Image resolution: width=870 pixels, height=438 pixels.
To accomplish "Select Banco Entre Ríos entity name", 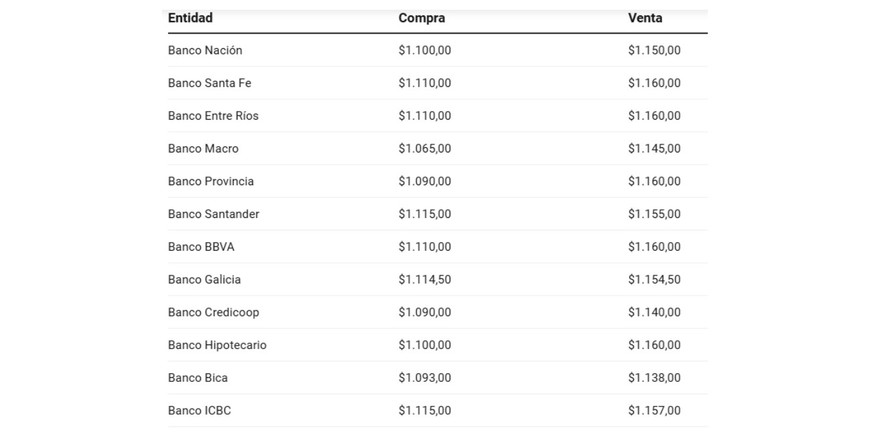I will coord(213,116).
